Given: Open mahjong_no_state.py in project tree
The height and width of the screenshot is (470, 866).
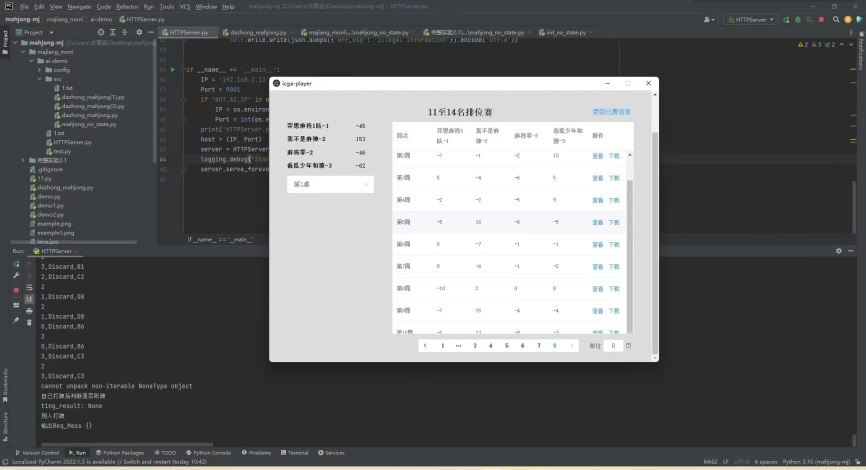Looking at the screenshot, I should pos(85,124).
